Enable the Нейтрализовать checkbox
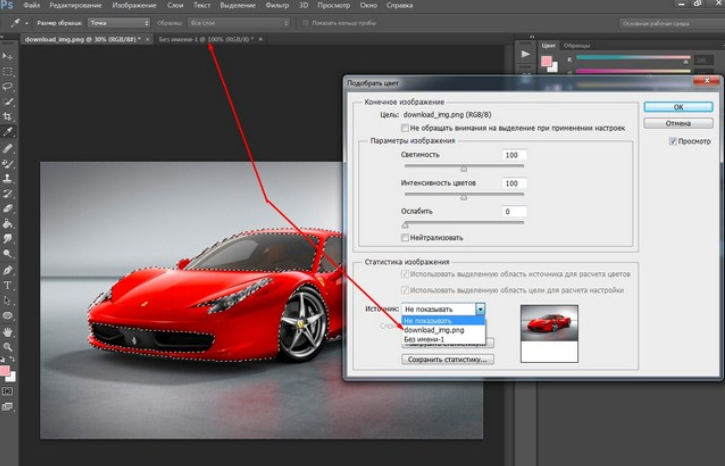The height and width of the screenshot is (466, 725). pos(405,238)
